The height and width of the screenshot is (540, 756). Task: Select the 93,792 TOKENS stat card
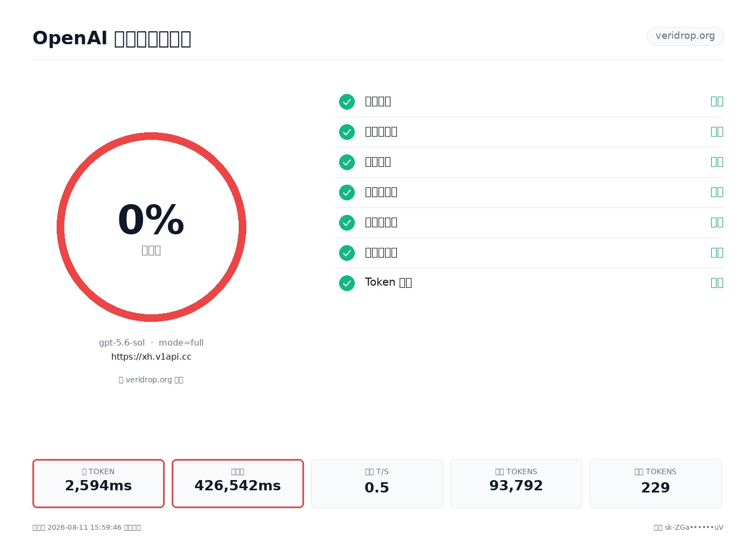tap(516, 483)
